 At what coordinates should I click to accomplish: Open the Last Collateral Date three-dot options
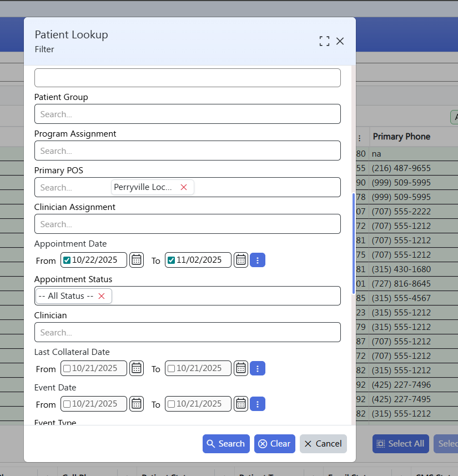coord(258,368)
